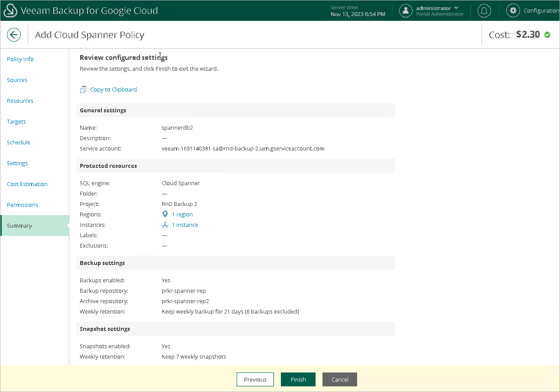This screenshot has width=560, height=392.
Task: Open the Cost Estimation step
Action: pos(27,184)
